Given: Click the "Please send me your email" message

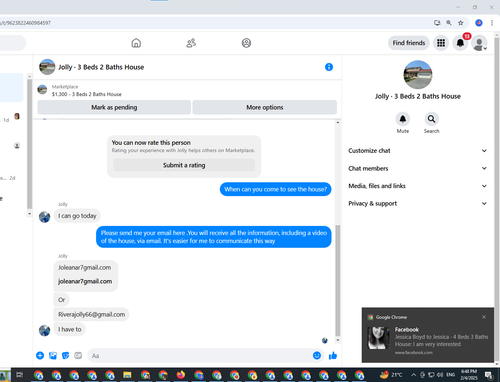Looking at the screenshot, I should [x=214, y=237].
